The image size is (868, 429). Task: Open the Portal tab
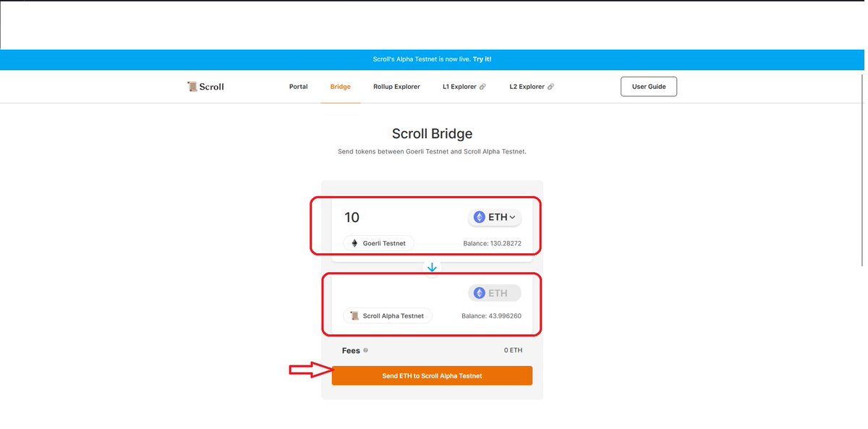(x=298, y=87)
